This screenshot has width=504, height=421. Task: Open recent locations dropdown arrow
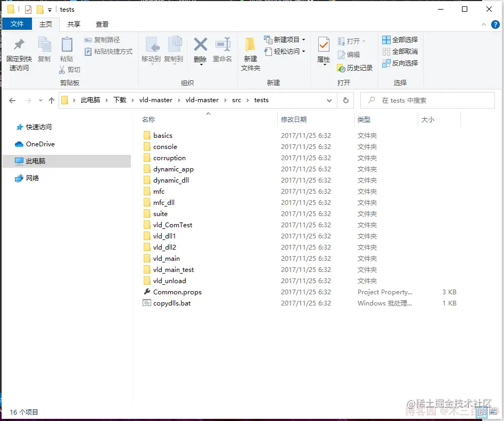[40, 101]
